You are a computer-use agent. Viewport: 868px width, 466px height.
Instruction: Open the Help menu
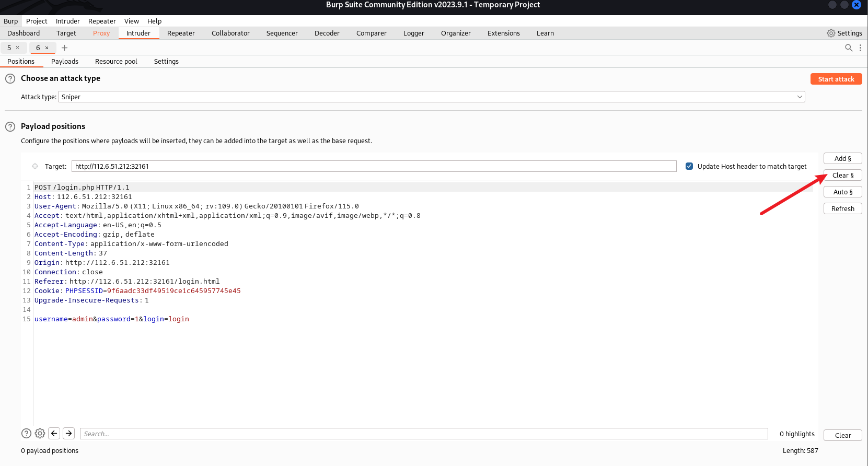(x=154, y=21)
